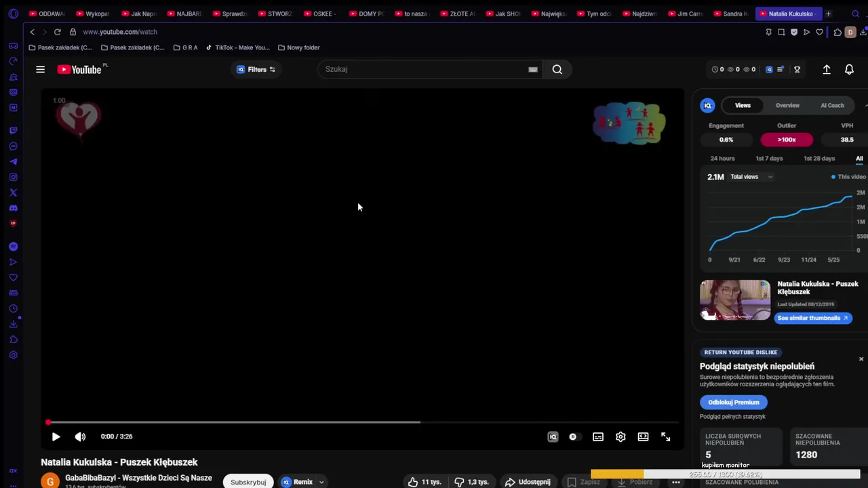
Task: Select the Views tab in vidIQ panel
Action: click(743, 105)
